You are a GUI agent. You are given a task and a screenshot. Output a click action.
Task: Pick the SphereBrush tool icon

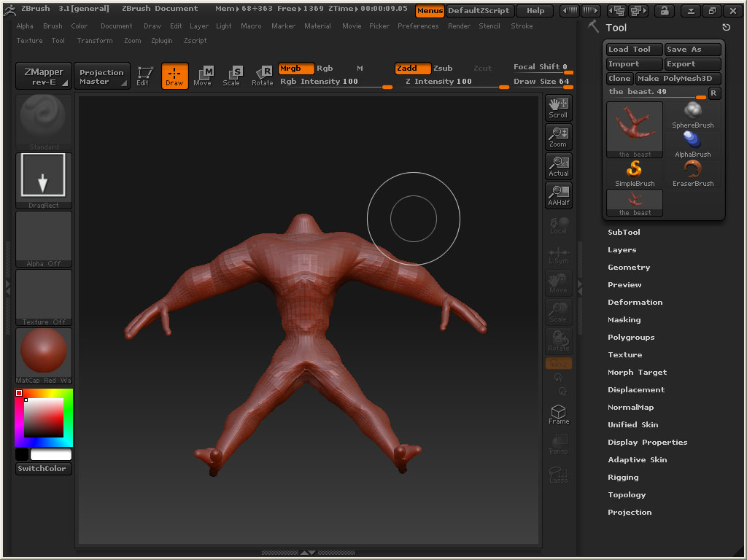pyautogui.click(x=692, y=115)
